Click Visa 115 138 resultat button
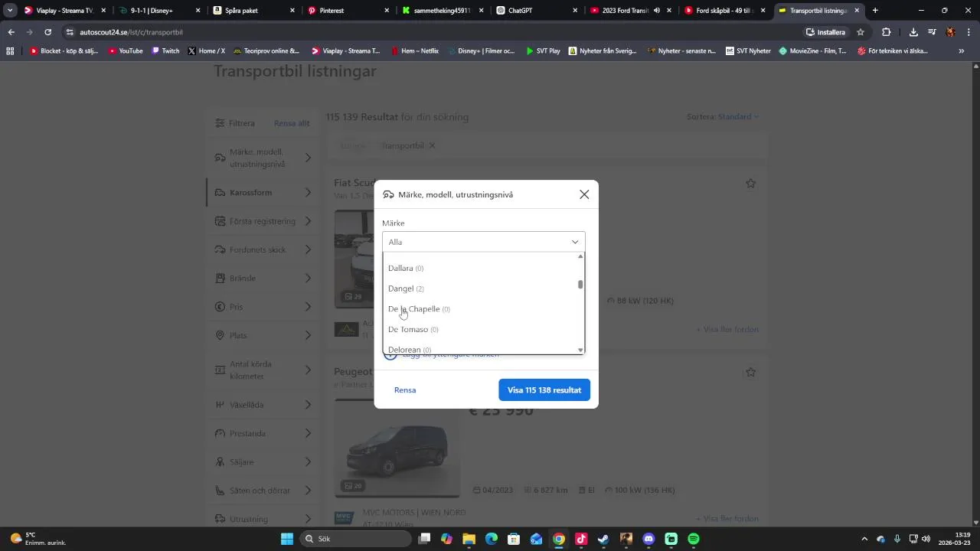 [544, 390]
